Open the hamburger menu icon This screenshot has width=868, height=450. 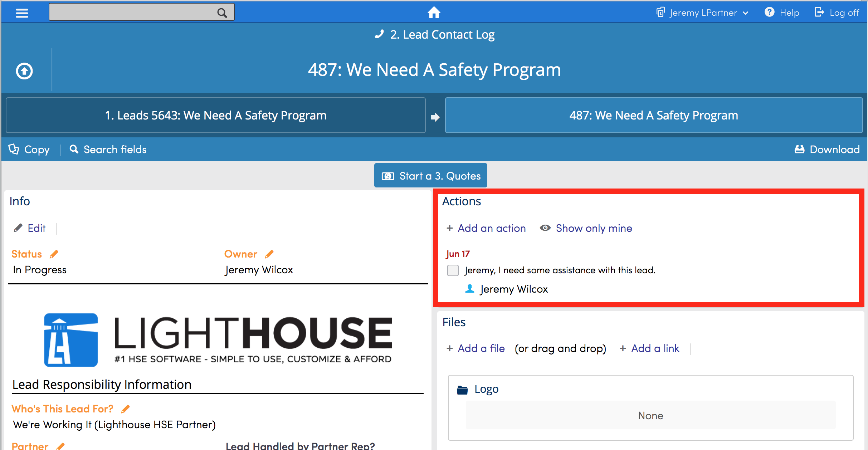[22, 13]
